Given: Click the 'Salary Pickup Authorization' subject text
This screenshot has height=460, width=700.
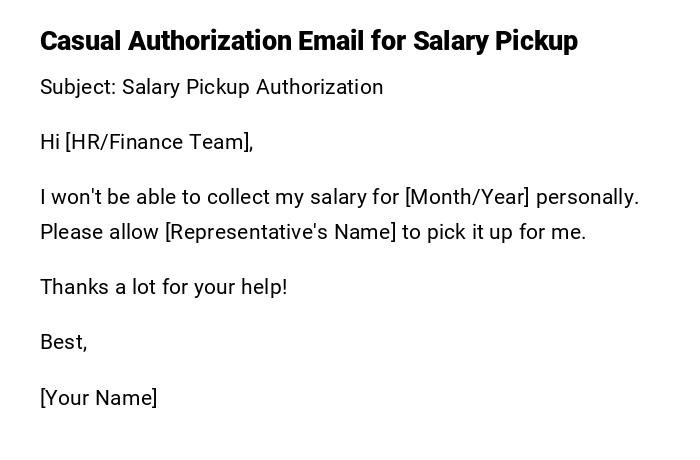Looking at the screenshot, I should [x=253, y=87].
